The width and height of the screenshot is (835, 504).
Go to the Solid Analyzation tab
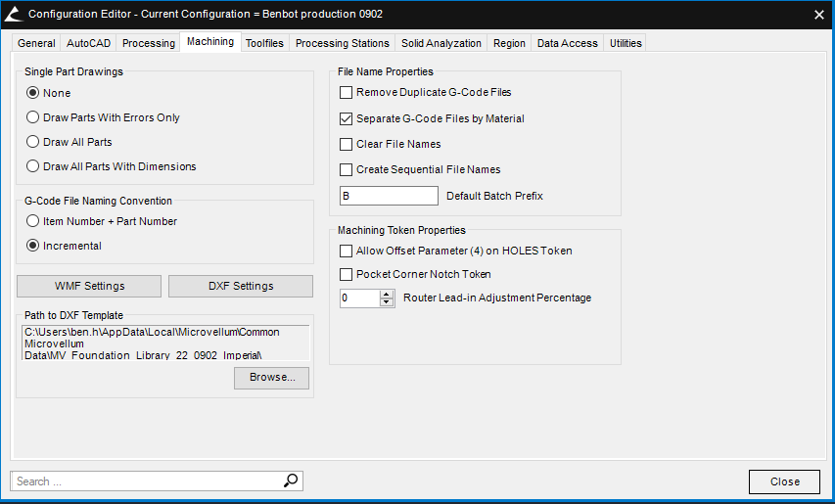tap(441, 43)
